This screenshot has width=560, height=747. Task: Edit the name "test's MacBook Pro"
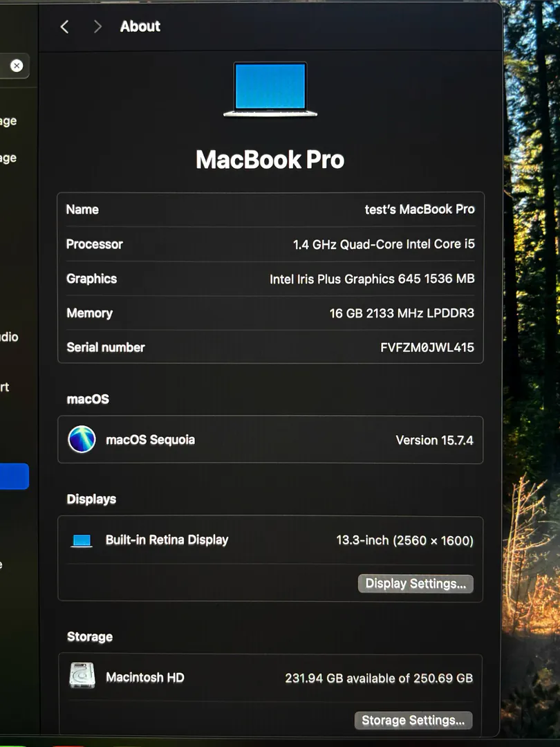point(420,209)
